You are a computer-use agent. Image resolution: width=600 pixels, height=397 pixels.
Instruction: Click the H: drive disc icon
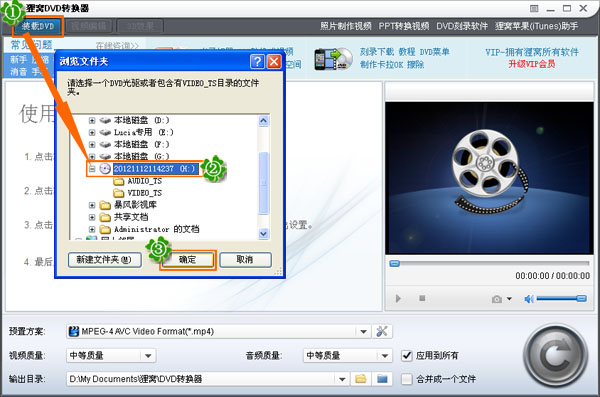pyautogui.click(x=105, y=168)
